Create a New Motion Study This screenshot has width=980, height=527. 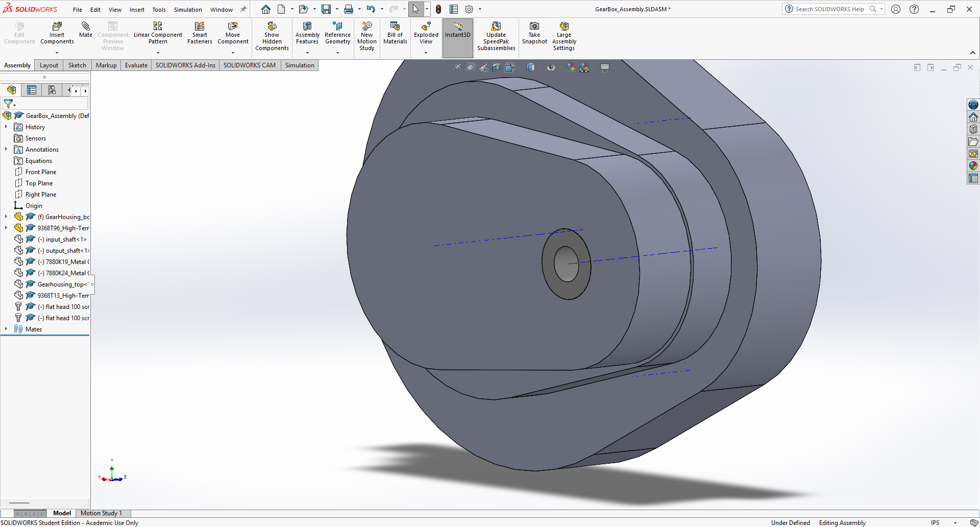pos(367,36)
